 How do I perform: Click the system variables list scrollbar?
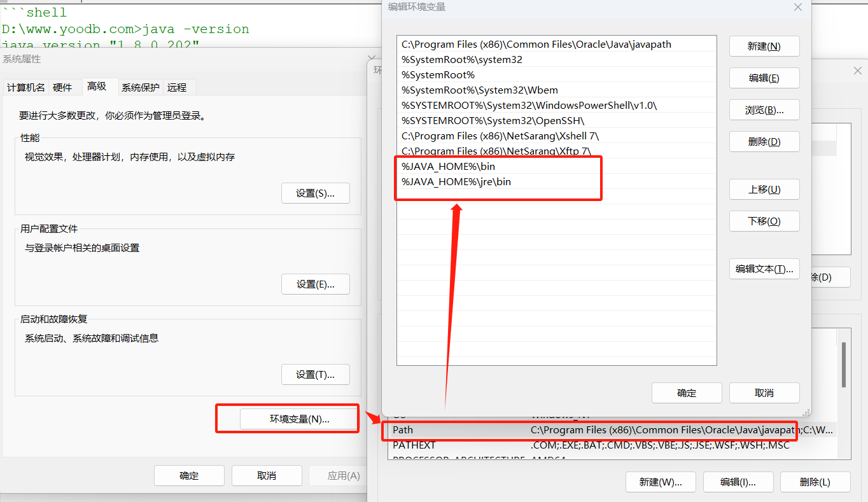tap(844, 365)
